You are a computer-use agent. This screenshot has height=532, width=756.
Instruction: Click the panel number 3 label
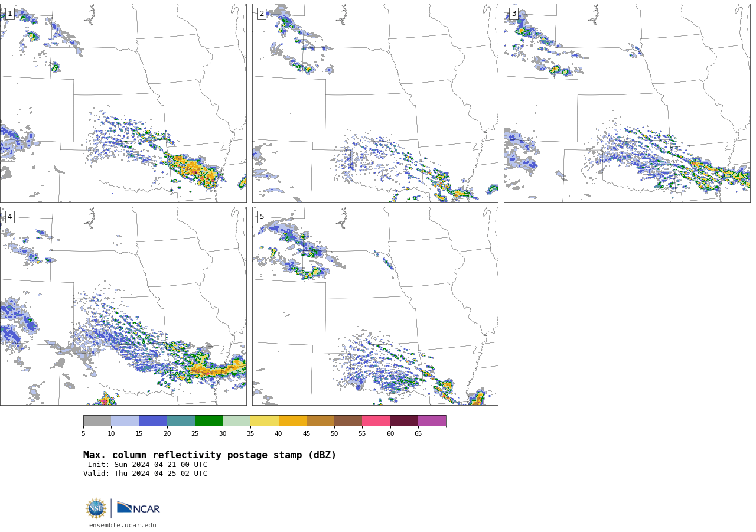click(513, 14)
